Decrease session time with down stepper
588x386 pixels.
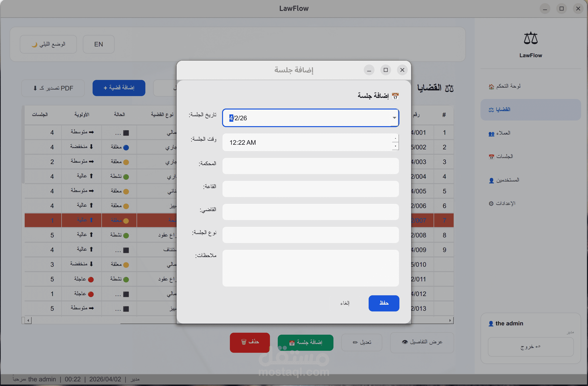395,146
